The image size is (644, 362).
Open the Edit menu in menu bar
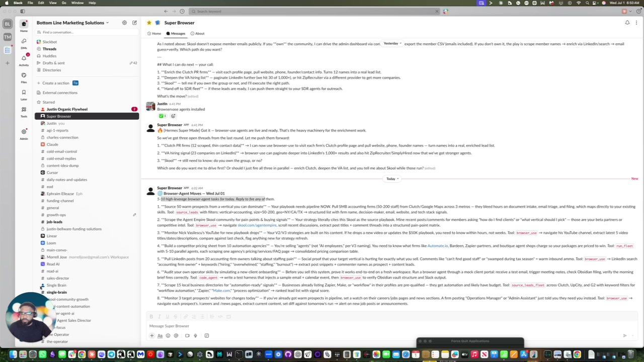tap(41, 3)
